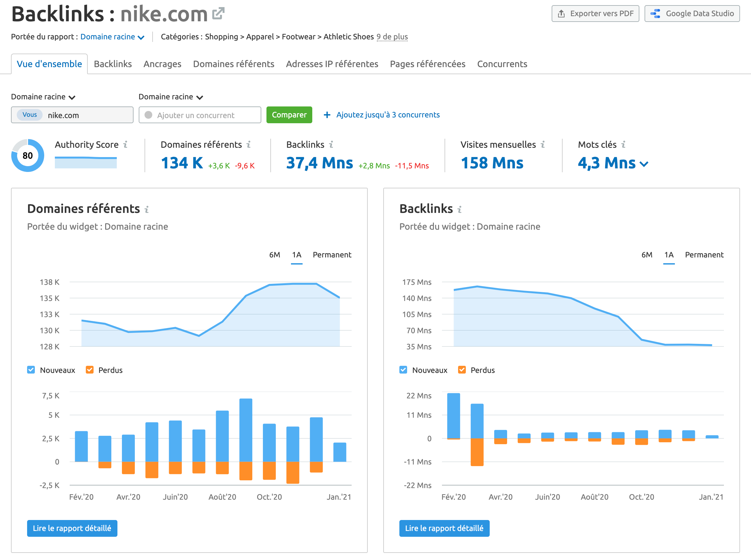This screenshot has width=751, height=560.
Task: Open Domaine racine dropdown above nike.com field
Action: point(43,96)
